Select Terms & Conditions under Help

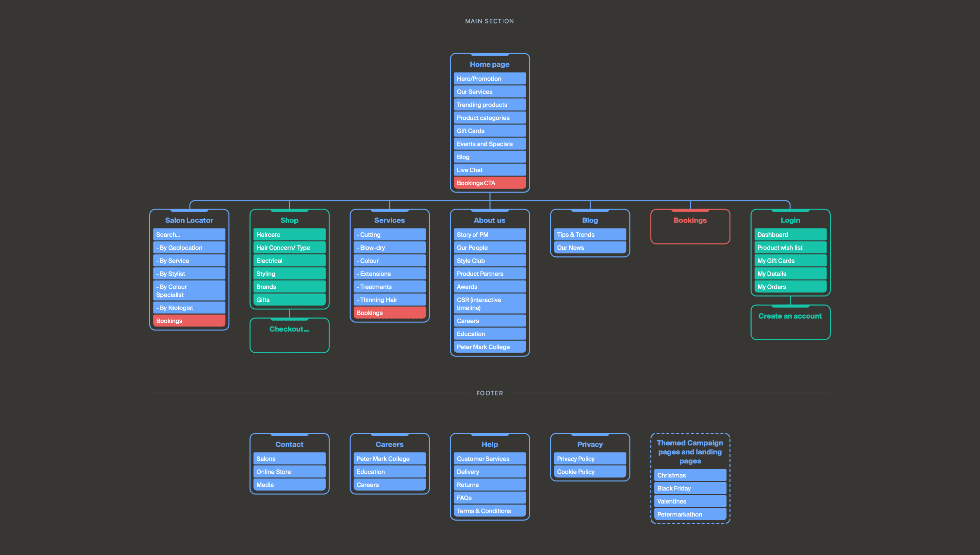489,511
